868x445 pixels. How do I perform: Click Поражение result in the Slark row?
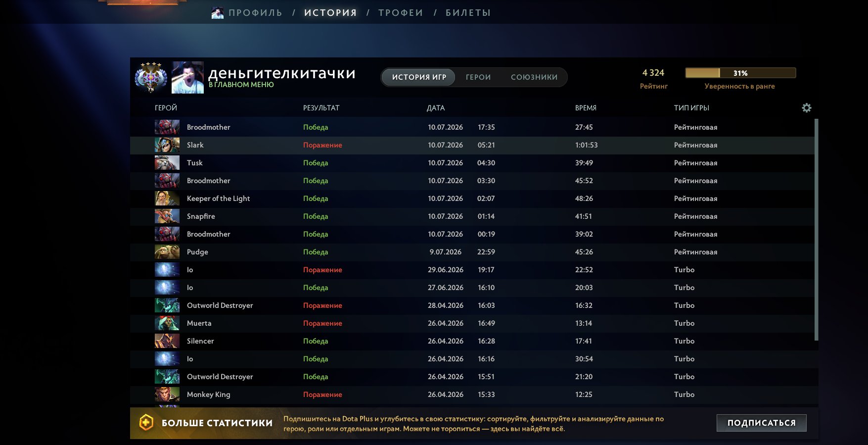322,145
